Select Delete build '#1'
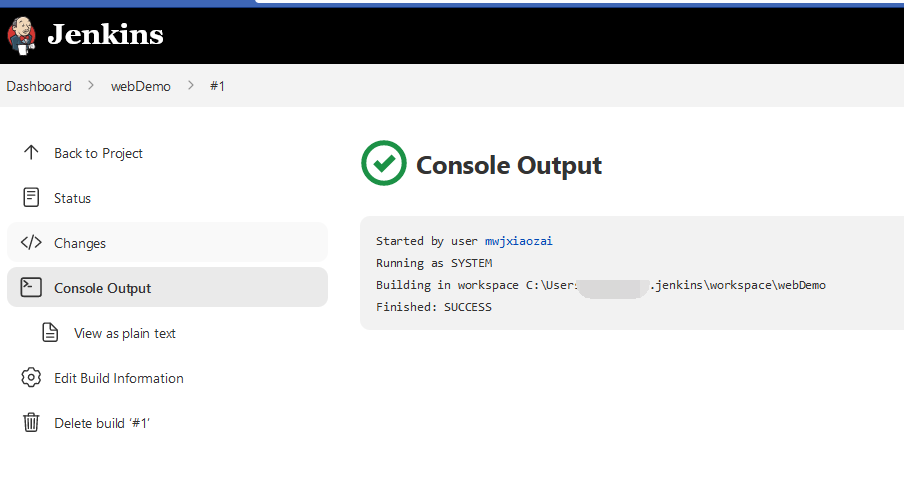This screenshot has height=499, width=904. [102, 424]
